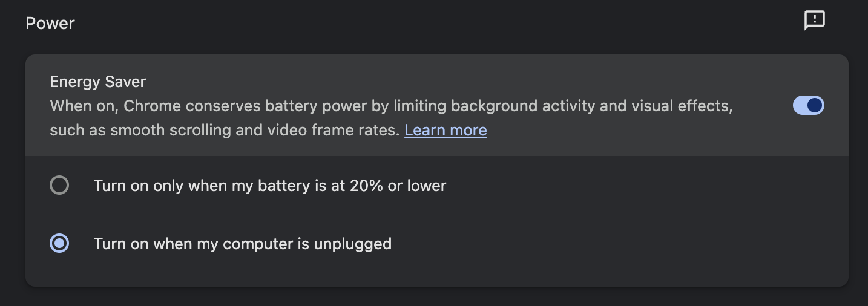The image size is (868, 306).
Task: Select the computer is unplugged radio button
Action: [59, 244]
